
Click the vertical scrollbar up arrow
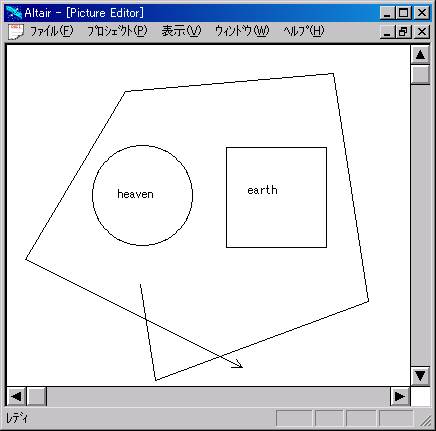[x=420, y=55]
